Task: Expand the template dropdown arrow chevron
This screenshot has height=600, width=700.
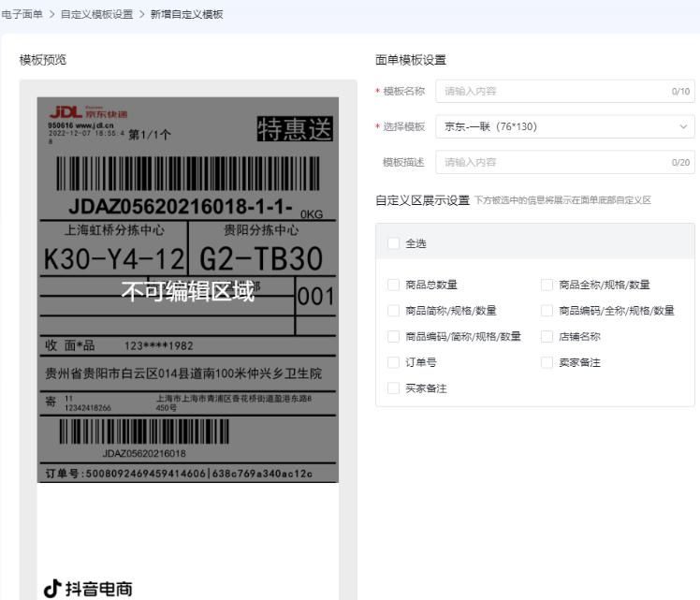Action: [x=683, y=126]
